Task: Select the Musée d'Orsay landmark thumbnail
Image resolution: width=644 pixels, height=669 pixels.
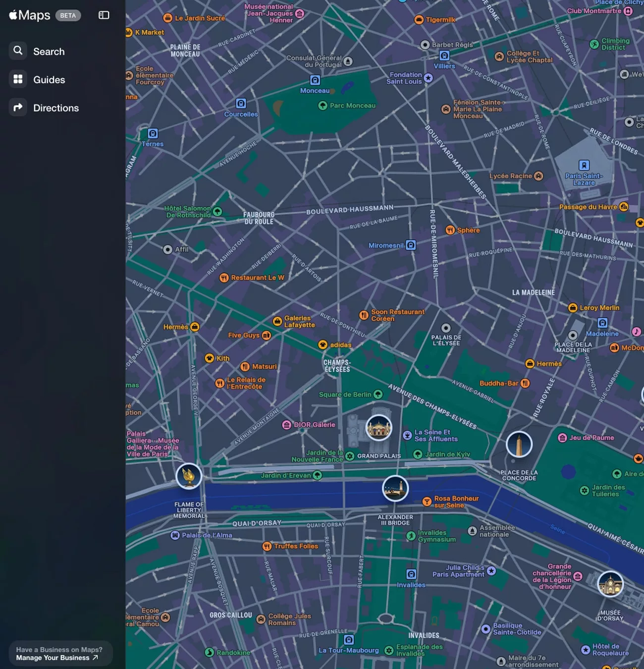Action: tap(610, 584)
